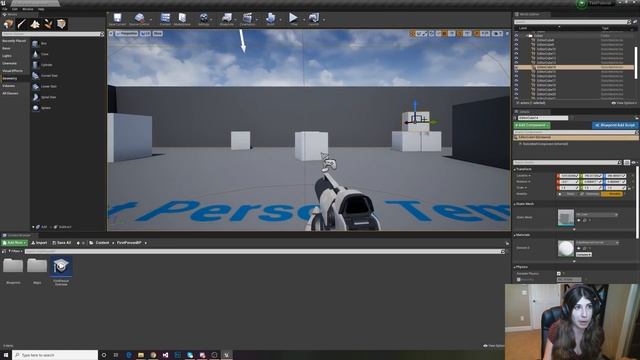Toggle visibility eye of selected outliner row
This screenshot has width=640, height=360.
click(516, 67)
